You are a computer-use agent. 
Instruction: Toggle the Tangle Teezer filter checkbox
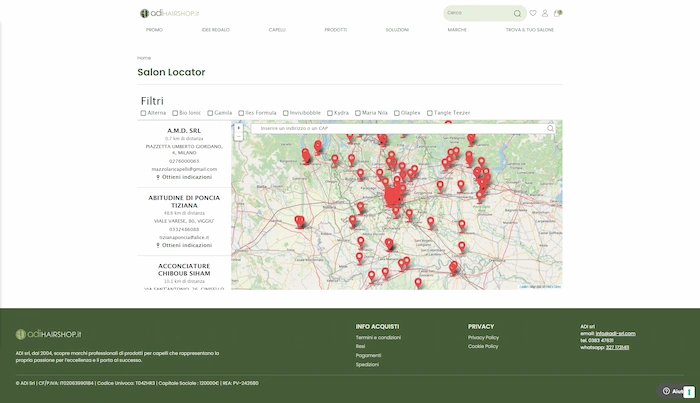[x=430, y=113]
